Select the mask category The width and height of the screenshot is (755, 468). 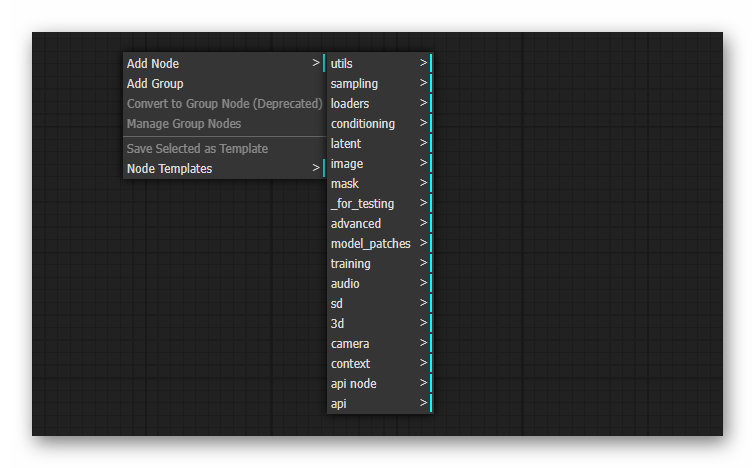[x=378, y=184]
